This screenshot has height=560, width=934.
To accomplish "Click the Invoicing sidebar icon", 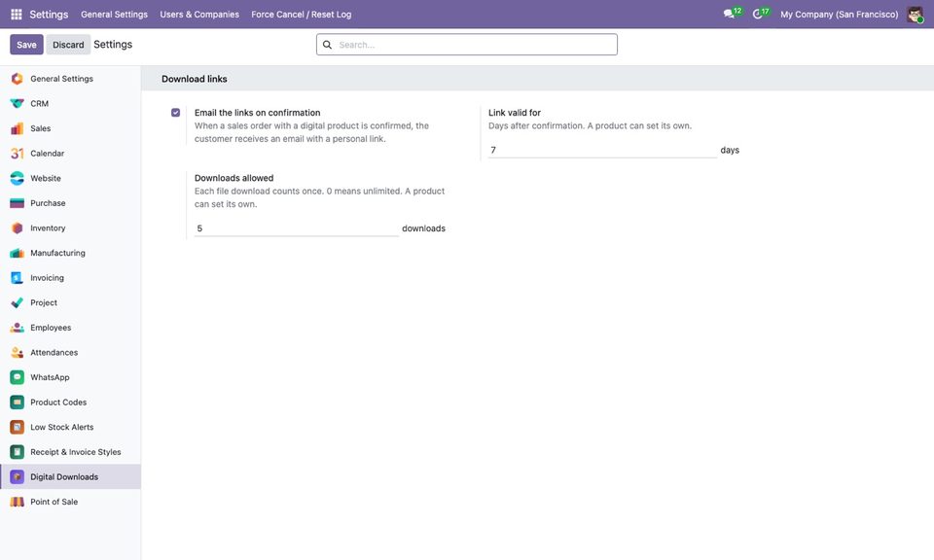I will pos(18,278).
